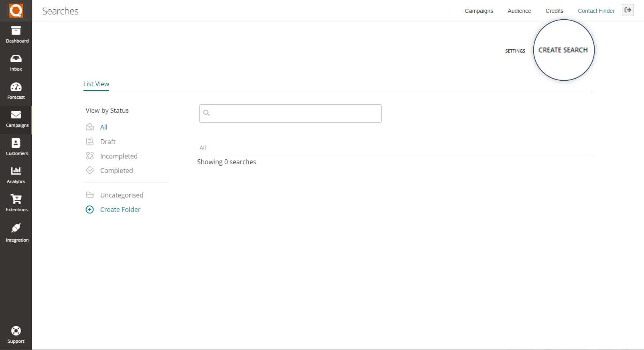
Task: Filter searches by Completed status
Action: 116,171
